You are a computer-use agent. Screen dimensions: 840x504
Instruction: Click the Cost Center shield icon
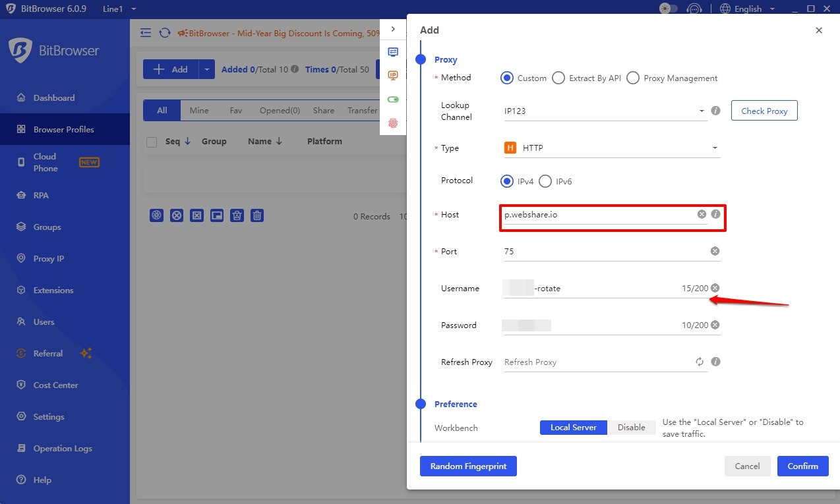pyautogui.click(x=21, y=385)
